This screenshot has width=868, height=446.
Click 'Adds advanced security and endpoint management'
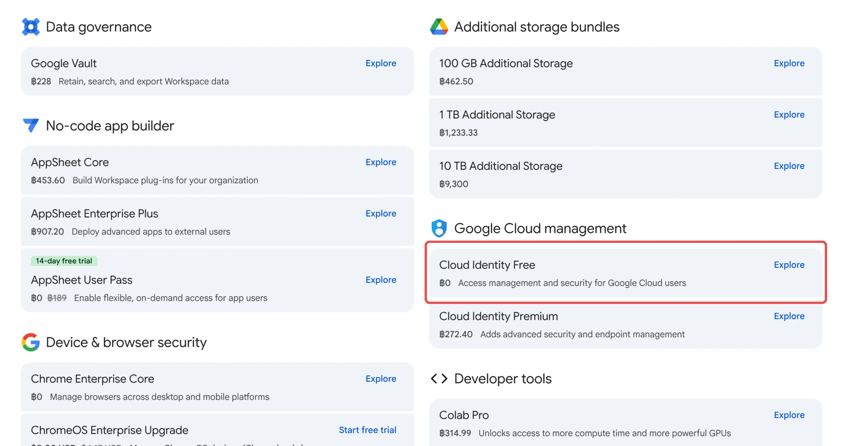(582, 334)
